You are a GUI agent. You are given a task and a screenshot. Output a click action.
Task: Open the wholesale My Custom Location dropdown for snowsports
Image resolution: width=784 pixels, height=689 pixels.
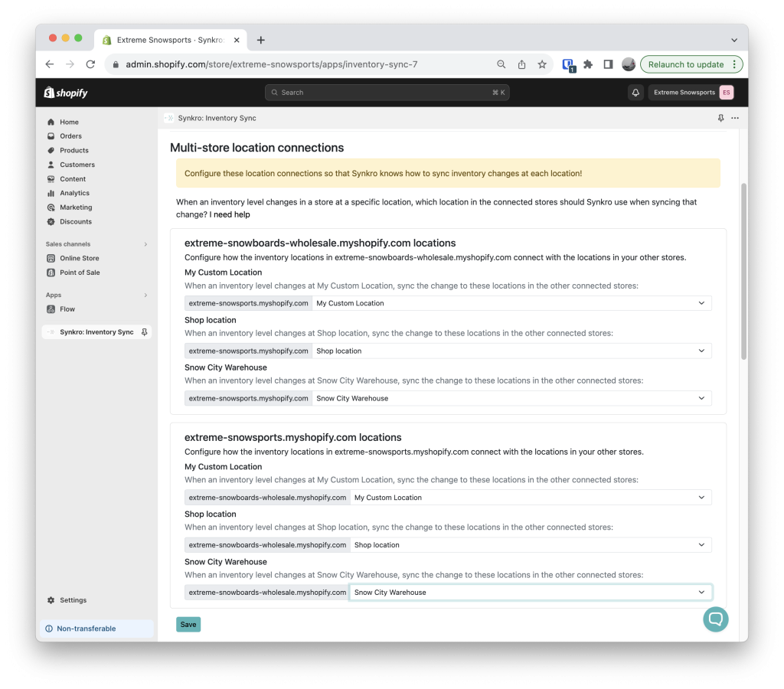(511, 303)
